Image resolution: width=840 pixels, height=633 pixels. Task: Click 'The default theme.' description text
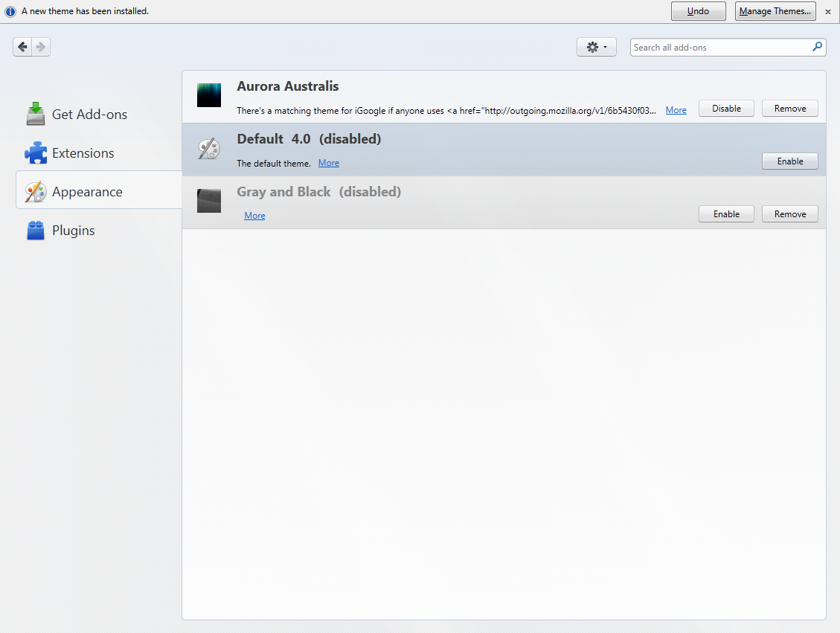(274, 164)
